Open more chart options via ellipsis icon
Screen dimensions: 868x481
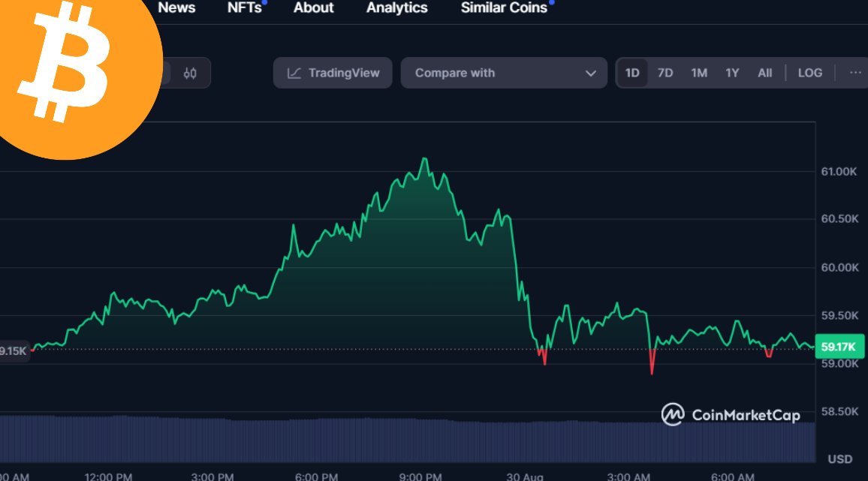(854, 73)
